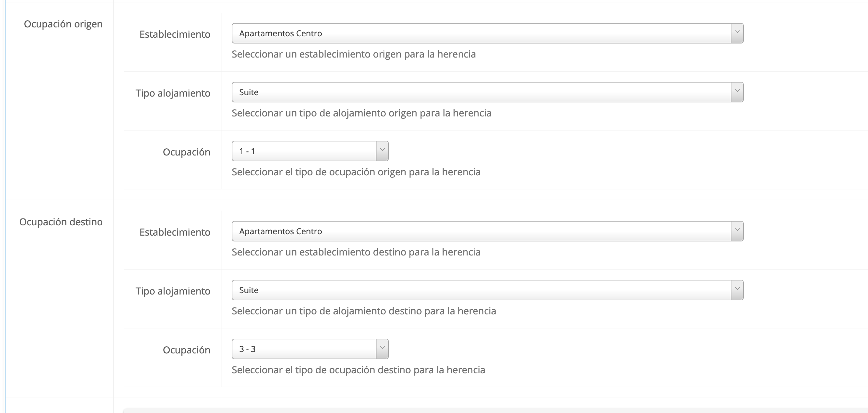Open origin Tipo alojamiento dropdown showing Suite

pos(481,92)
